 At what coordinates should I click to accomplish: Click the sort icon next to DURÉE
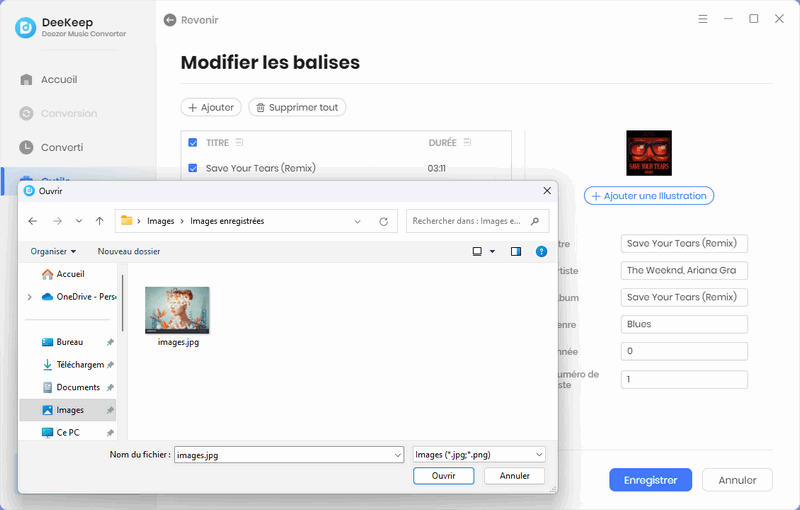click(467, 142)
